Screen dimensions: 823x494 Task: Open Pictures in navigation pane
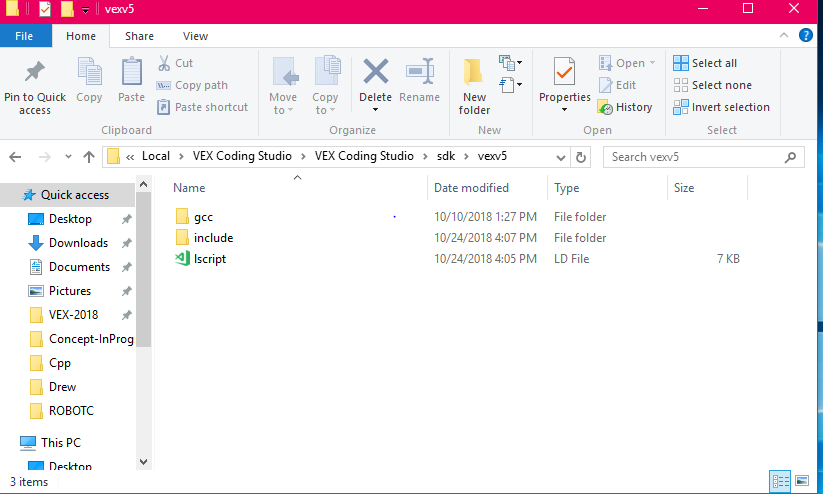coord(68,291)
